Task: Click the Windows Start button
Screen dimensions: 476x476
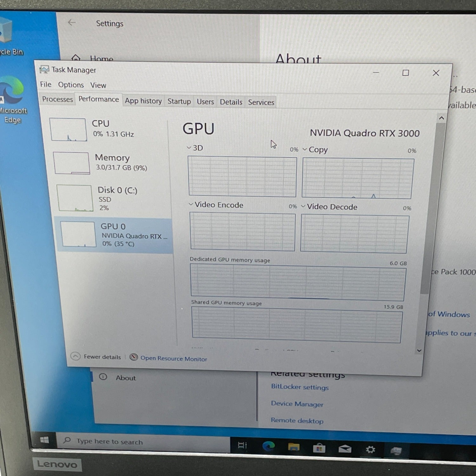Action: click(x=45, y=440)
